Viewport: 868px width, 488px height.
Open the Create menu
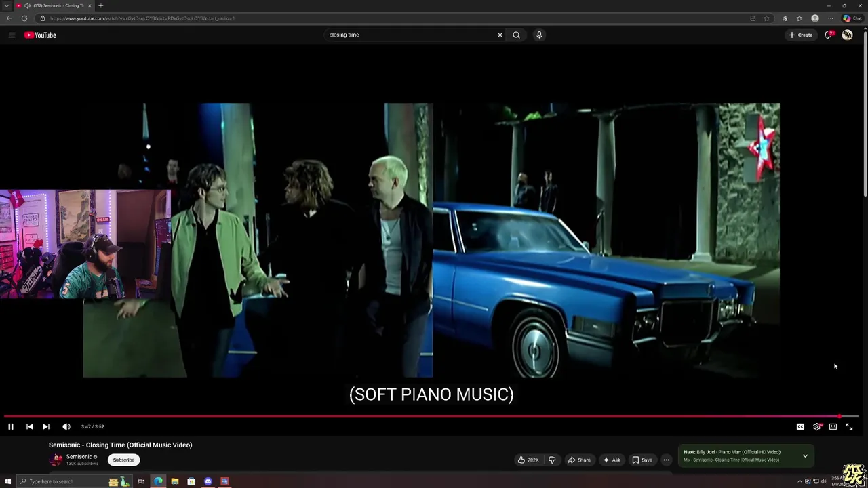(x=800, y=35)
